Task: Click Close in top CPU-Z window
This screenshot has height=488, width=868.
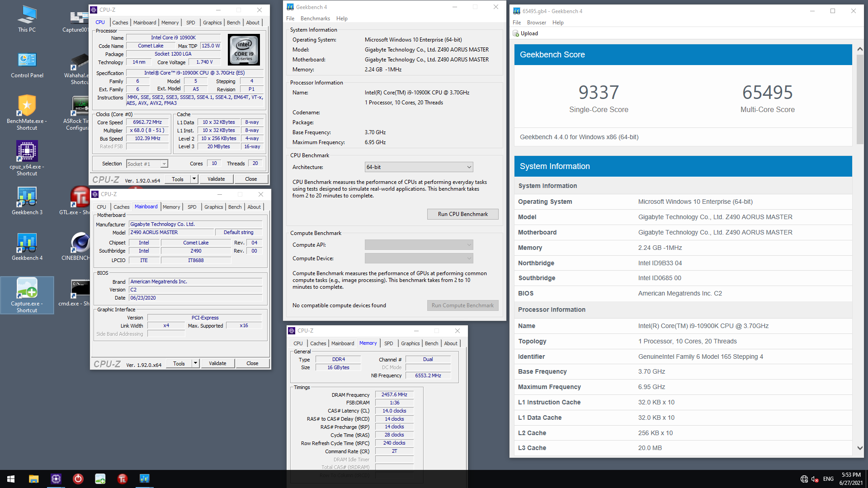Action: click(251, 179)
